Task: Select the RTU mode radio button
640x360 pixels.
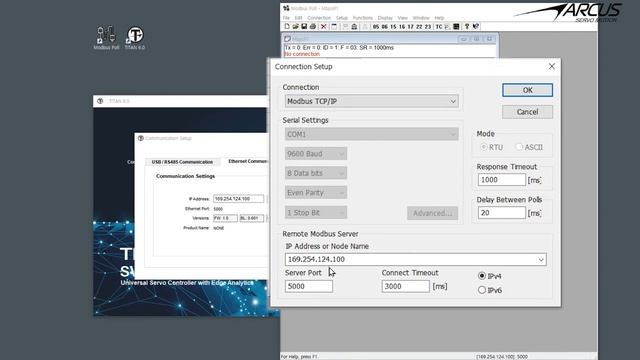Action: coord(484,147)
